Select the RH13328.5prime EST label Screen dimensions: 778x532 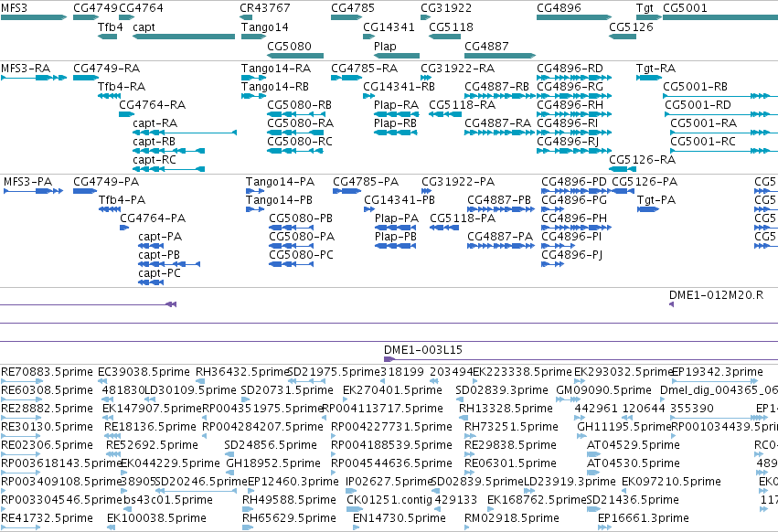point(506,409)
